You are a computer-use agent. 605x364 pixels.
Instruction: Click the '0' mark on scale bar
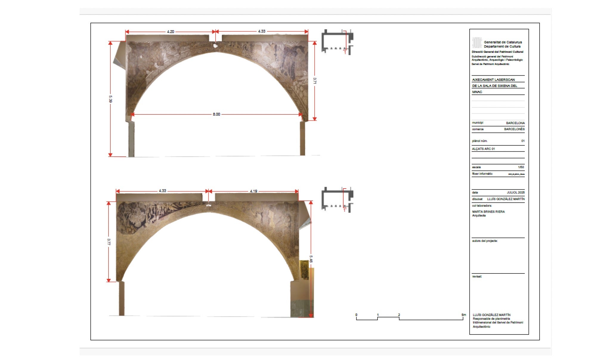(x=356, y=315)
